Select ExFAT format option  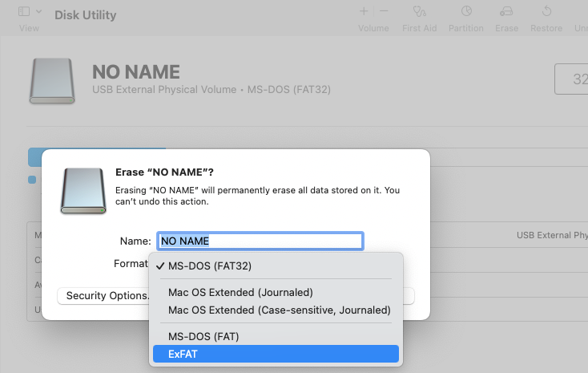pos(276,354)
